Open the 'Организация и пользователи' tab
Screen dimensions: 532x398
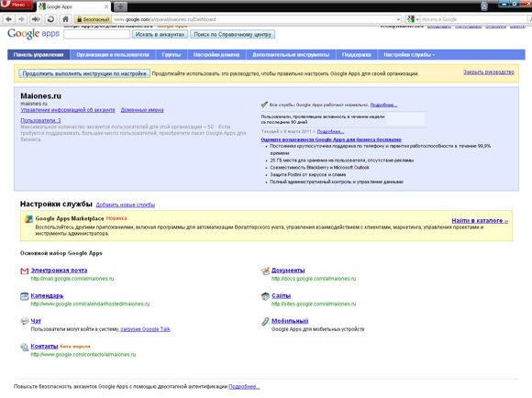point(113,55)
